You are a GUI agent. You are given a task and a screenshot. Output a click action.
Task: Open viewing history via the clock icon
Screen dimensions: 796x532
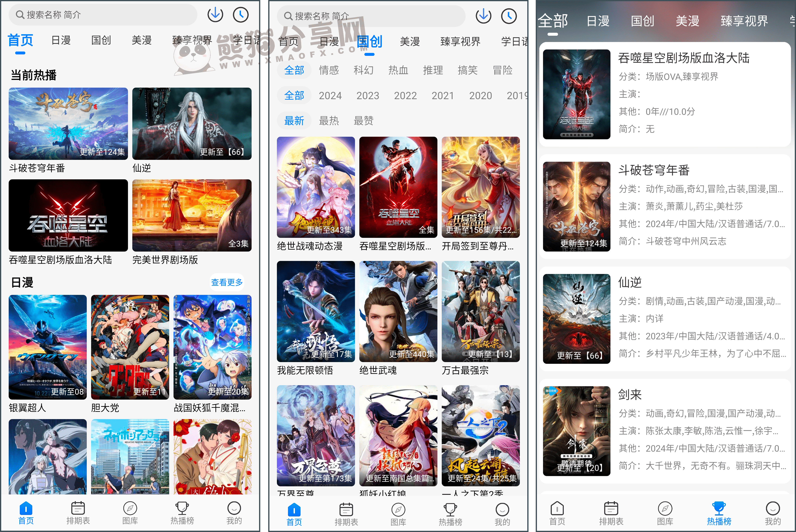[x=241, y=15]
